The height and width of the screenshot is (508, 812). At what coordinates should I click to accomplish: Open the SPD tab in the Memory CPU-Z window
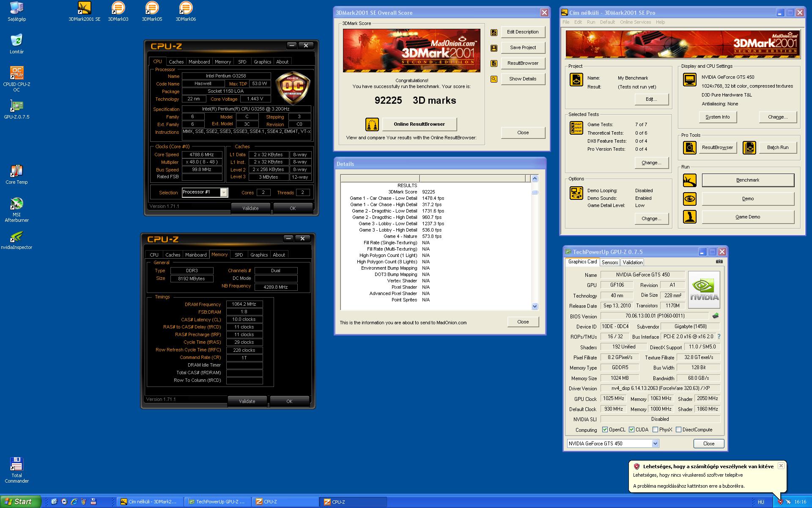[239, 255]
